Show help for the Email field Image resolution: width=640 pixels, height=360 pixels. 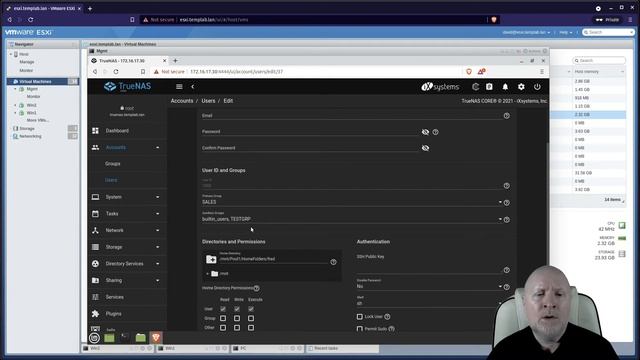point(507,116)
